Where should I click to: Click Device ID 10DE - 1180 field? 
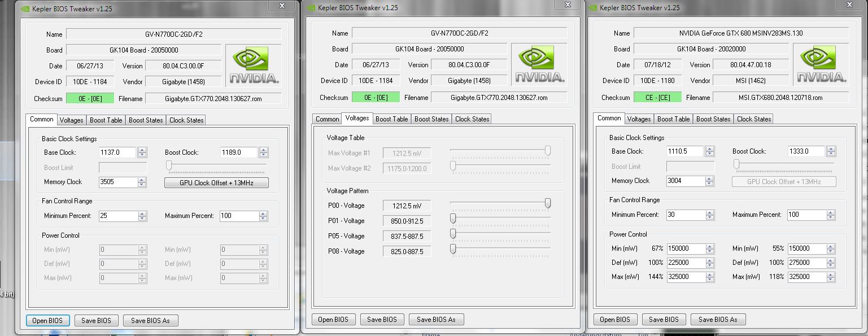(657, 81)
